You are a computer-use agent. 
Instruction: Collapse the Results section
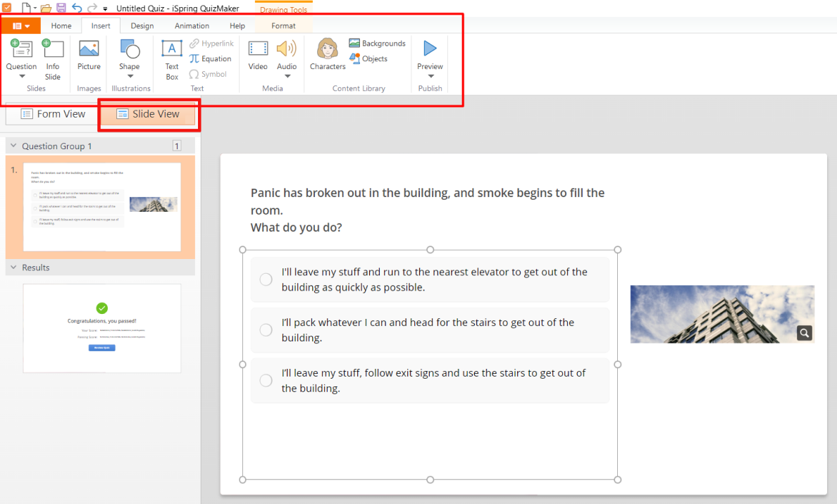13,267
